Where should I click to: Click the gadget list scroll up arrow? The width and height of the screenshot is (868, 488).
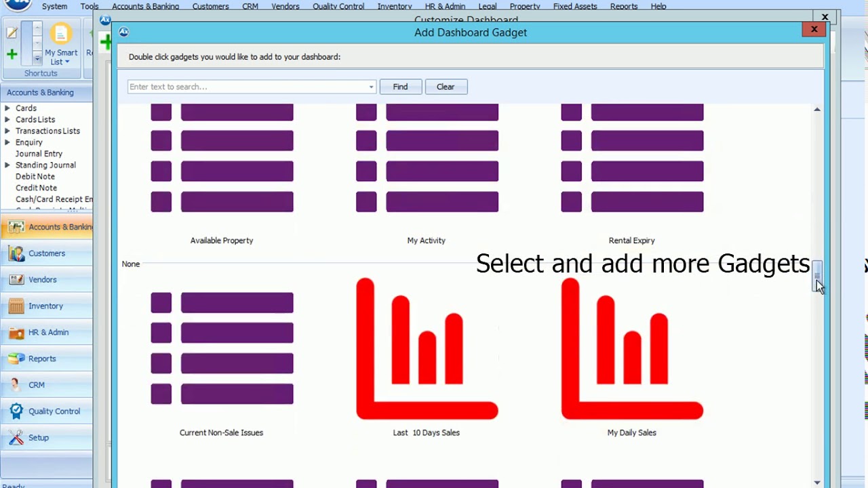tap(818, 109)
